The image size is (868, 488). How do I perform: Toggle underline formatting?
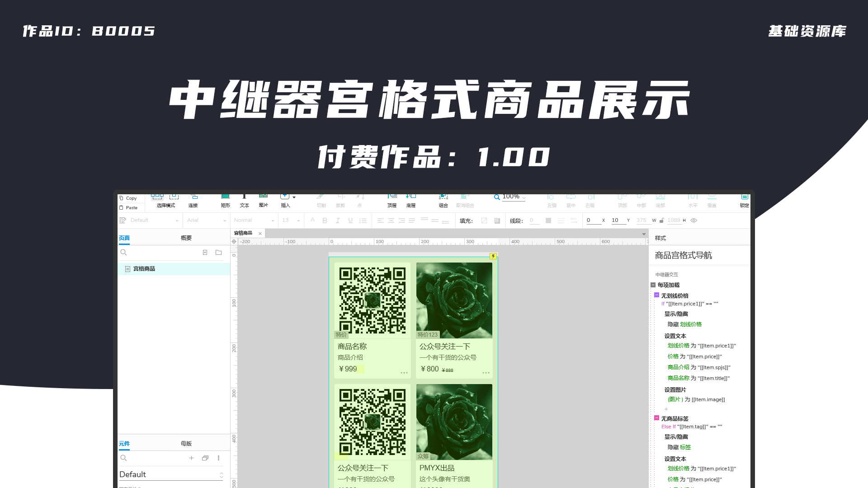point(350,221)
